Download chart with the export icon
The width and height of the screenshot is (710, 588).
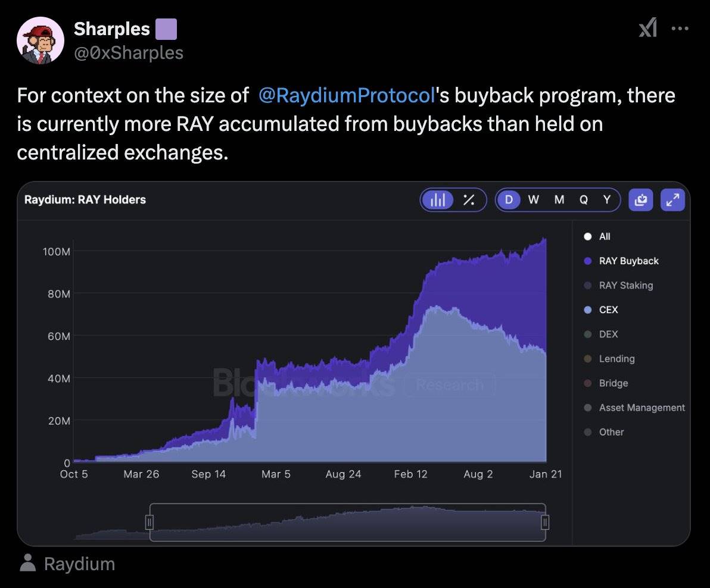pyautogui.click(x=641, y=200)
